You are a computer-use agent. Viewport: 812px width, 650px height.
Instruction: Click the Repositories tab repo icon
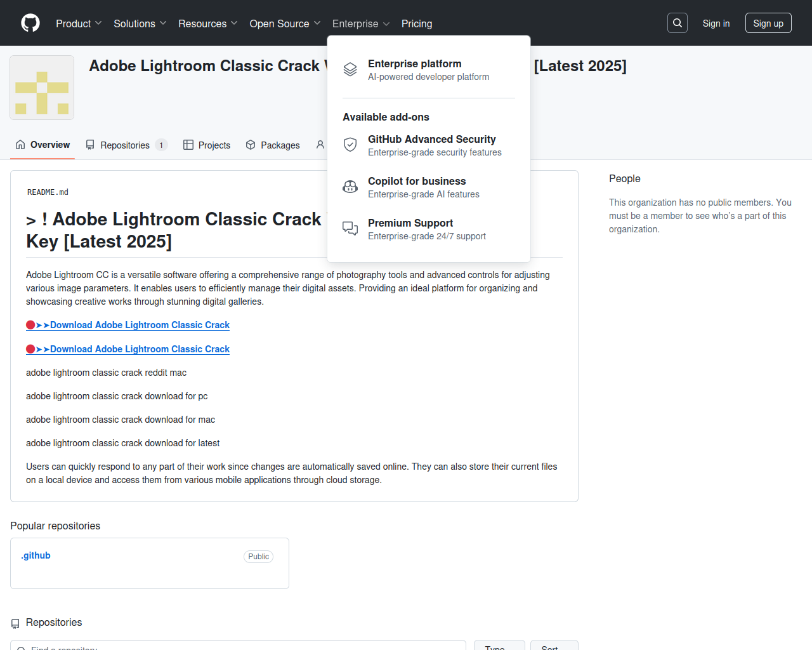pyautogui.click(x=90, y=145)
